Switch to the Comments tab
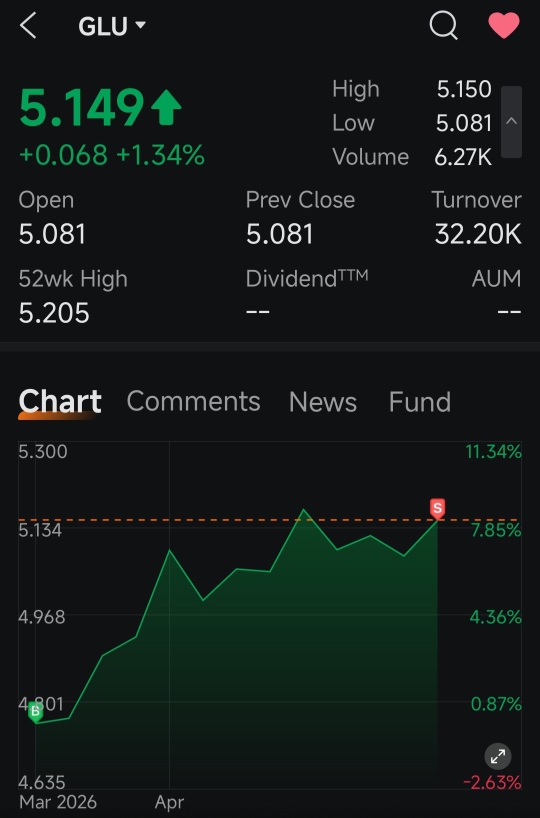Viewport: 540px width, 818px height. coord(193,401)
